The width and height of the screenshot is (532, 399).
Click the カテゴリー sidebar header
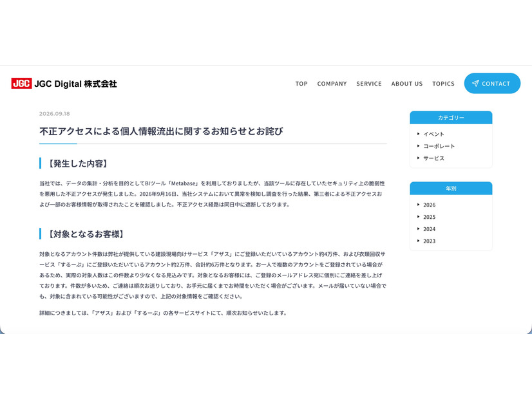point(451,118)
